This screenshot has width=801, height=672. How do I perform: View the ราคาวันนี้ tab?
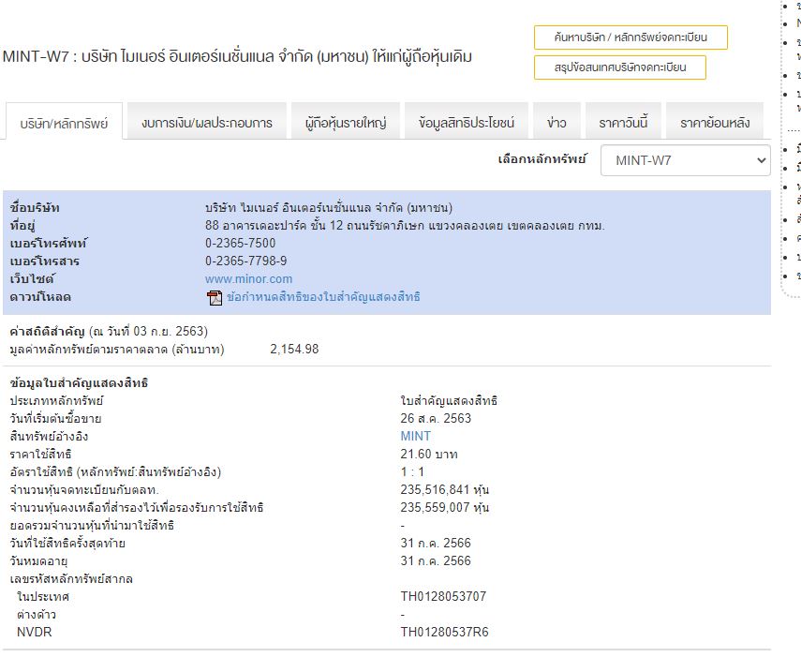coord(623,123)
